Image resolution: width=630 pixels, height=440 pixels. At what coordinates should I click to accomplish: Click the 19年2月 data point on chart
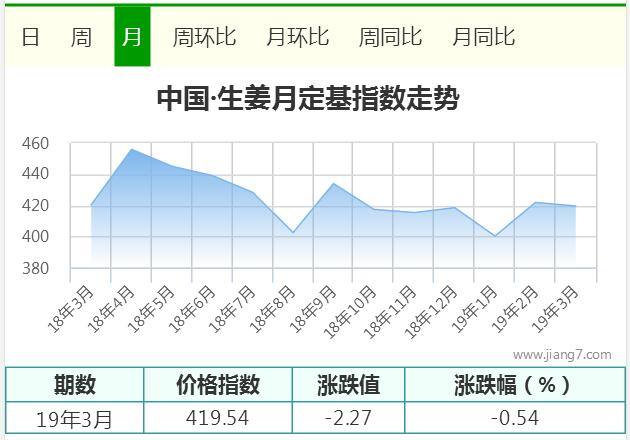coord(536,203)
